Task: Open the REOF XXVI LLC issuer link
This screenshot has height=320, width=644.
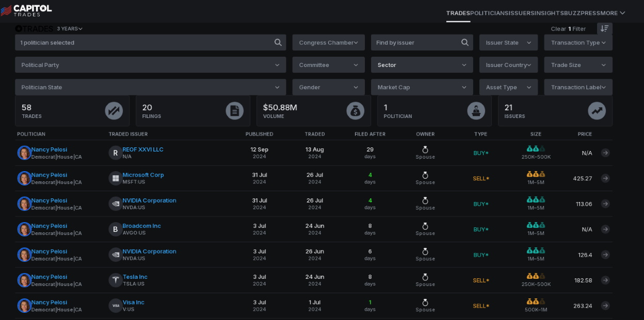Action: [143, 149]
